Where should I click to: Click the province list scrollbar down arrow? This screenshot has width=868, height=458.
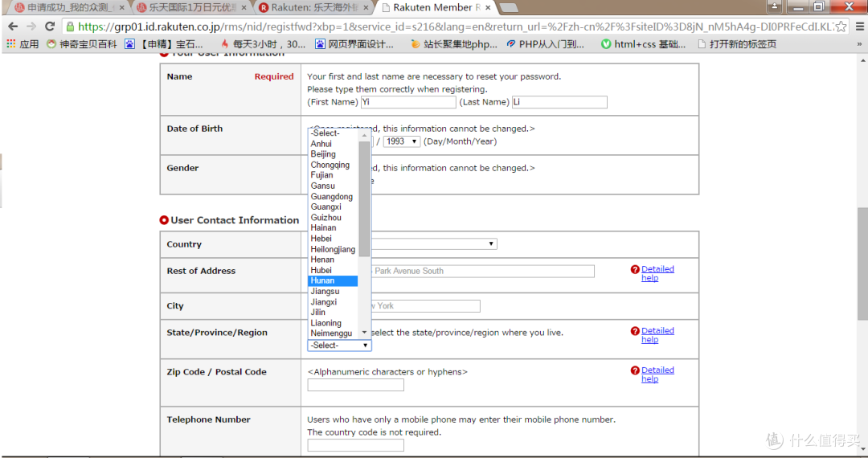[364, 333]
